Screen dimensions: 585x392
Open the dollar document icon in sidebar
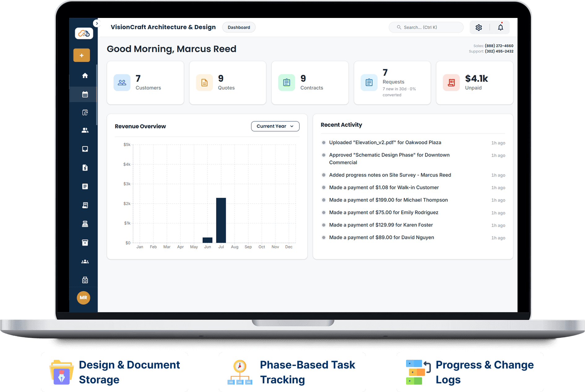tap(85, 168)
